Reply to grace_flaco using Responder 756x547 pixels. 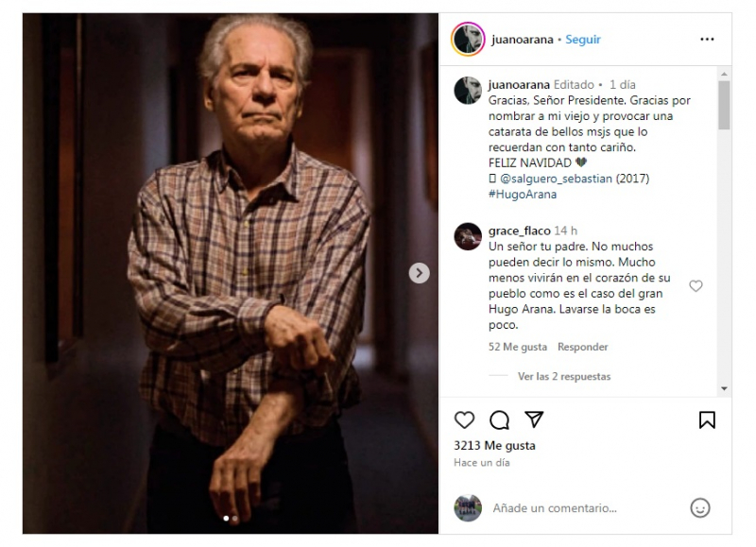click(582, 347)
